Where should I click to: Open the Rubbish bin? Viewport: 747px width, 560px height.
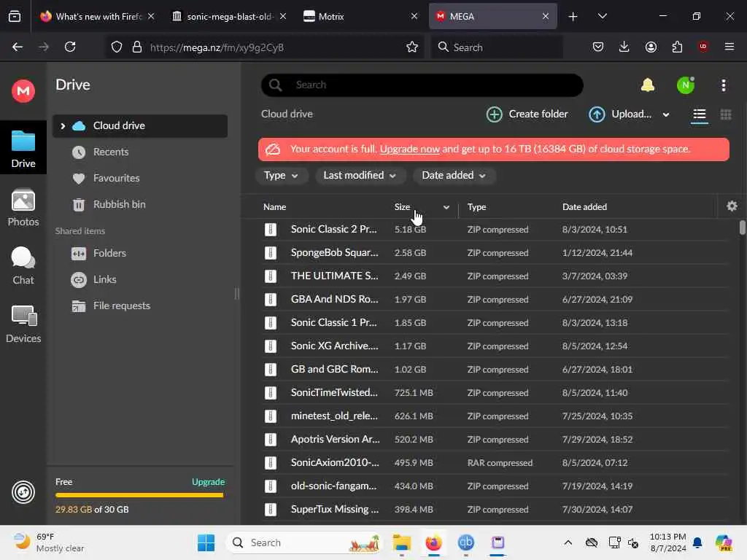tap(119, 204)
